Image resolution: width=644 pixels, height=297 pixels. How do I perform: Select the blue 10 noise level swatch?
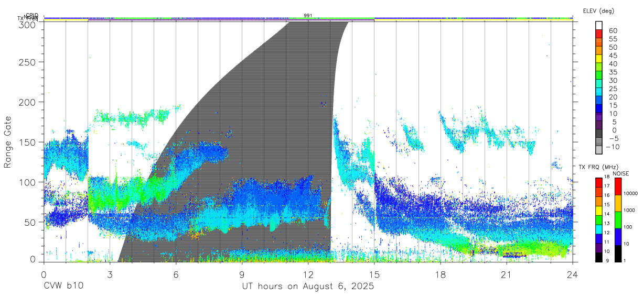[618, 236]
